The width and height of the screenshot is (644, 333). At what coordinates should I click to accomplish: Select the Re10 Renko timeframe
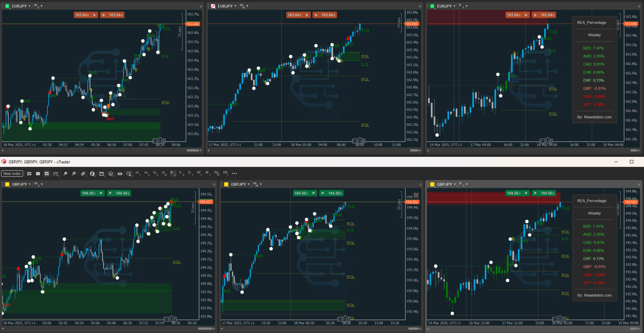click(x=216, y=173)
